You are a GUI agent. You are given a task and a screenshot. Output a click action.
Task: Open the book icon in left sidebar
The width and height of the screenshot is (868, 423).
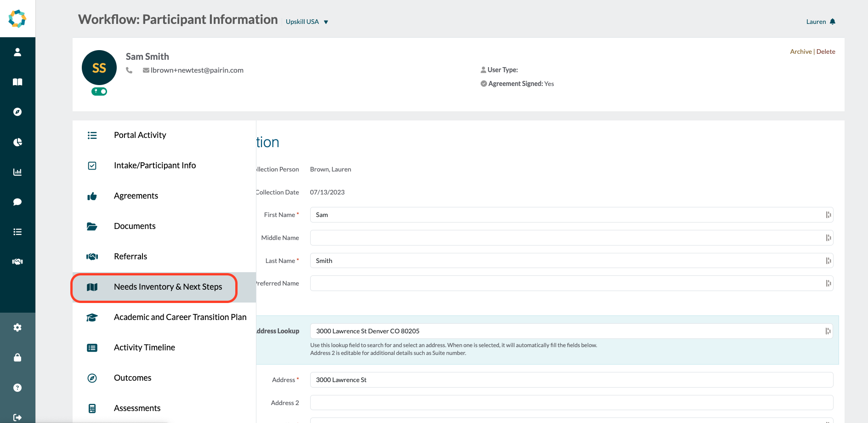pyautogui.click(x=17, y=82)
